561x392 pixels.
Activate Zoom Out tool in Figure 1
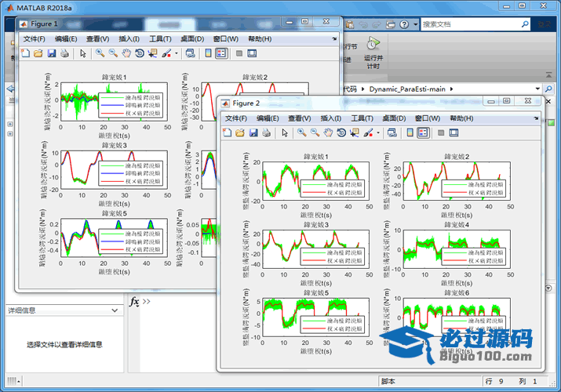(x=113, y=53)
